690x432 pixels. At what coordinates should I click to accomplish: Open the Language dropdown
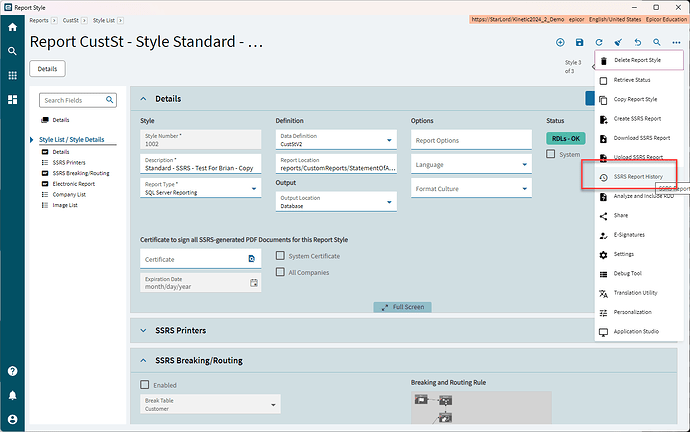coord(525,165)
